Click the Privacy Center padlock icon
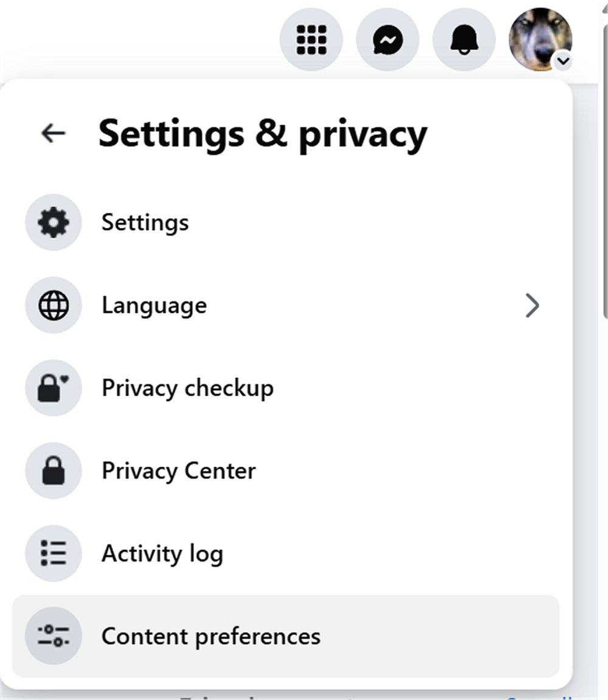Viewport: 608px width, 700px height. click(54, 471)
